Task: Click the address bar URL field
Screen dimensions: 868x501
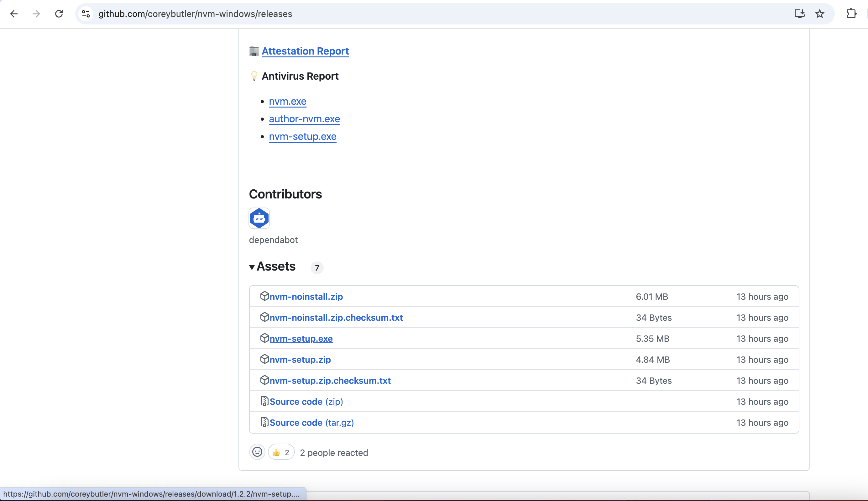Action: [x=413, y=14]
